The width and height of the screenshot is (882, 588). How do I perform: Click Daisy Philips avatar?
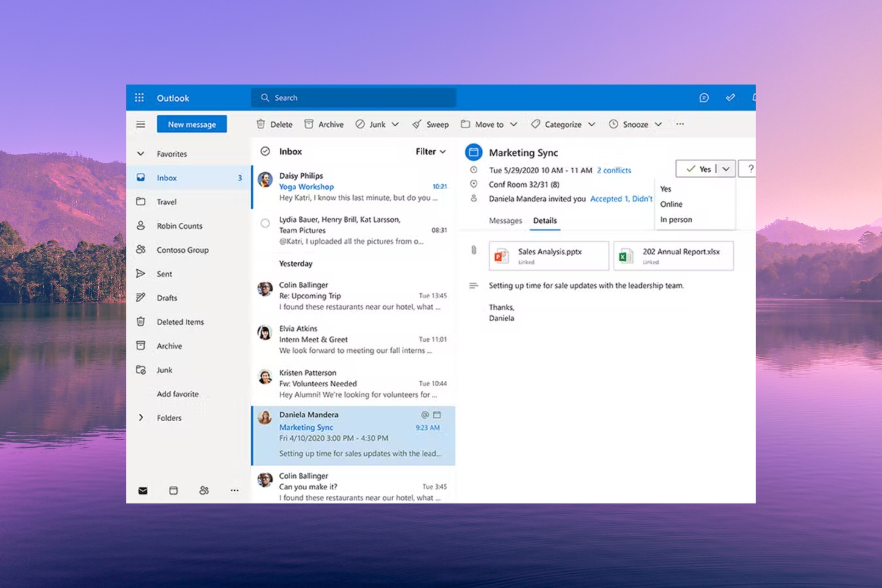click(265, 179)
